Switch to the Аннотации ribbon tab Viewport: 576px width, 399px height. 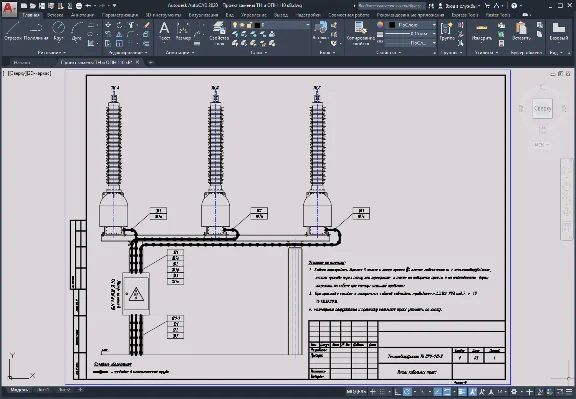click(82, 15)
